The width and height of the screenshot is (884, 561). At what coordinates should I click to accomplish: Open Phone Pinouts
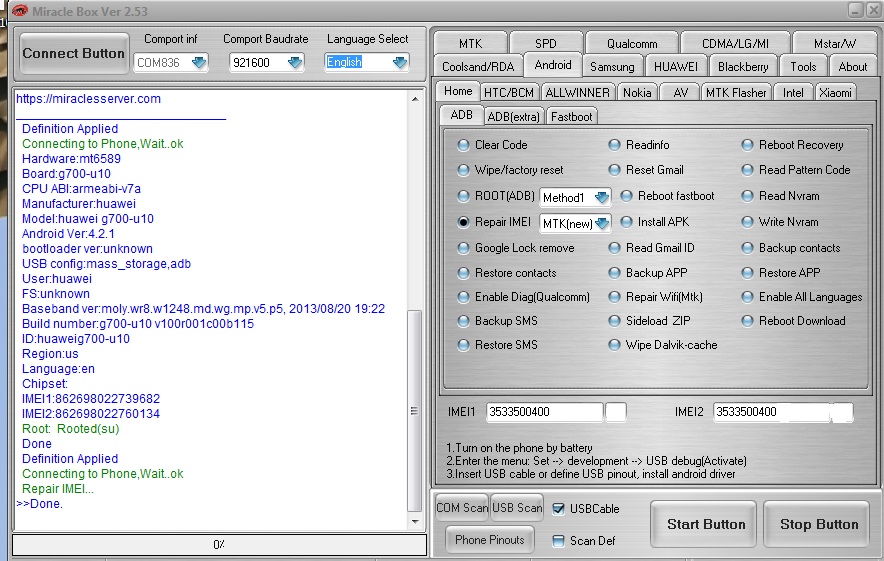489,540
